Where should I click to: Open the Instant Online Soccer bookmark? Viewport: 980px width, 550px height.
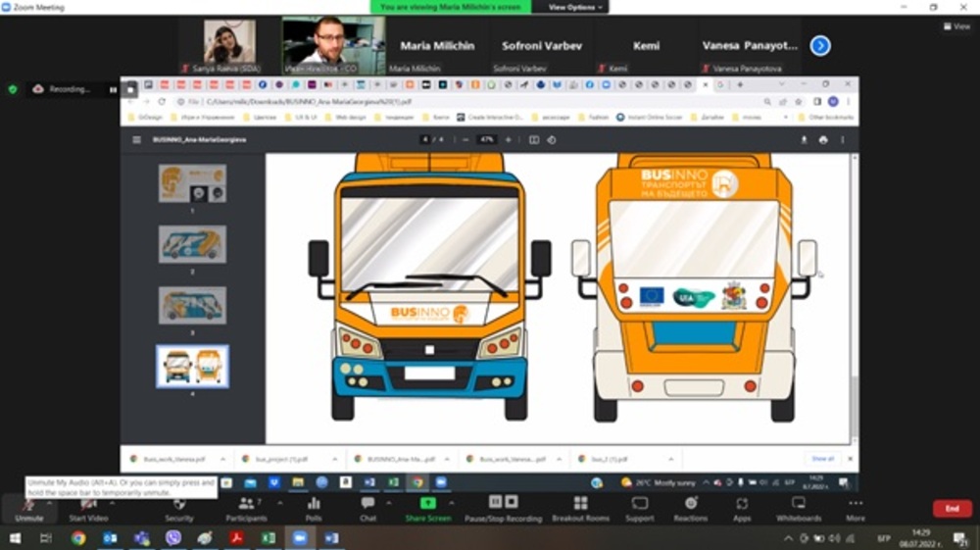point(650,118)
